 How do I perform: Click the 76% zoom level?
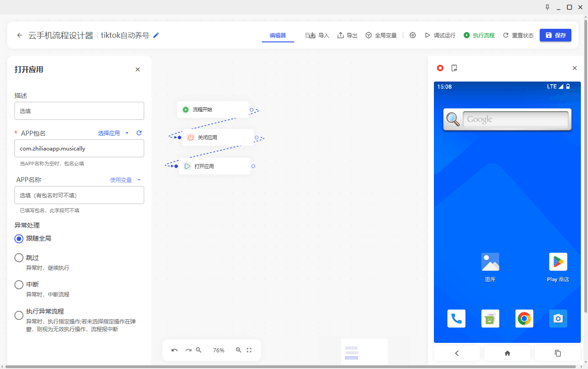click(x=219, y=350)
